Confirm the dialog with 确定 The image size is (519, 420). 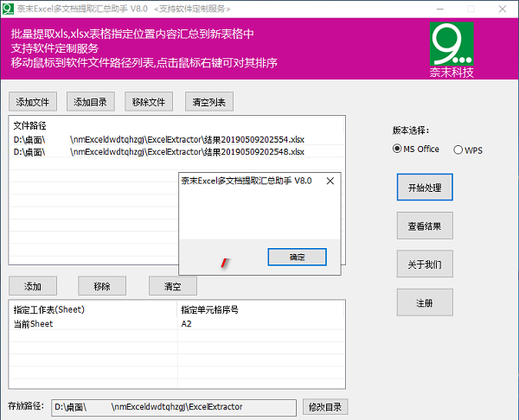point(298,257)
